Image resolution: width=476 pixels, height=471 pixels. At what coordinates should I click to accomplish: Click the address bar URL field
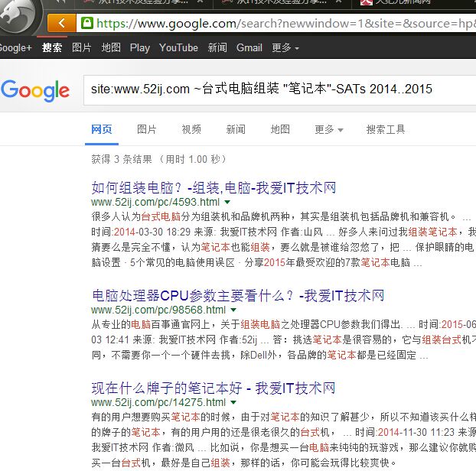pyautogui.click(x=276, y=23)
